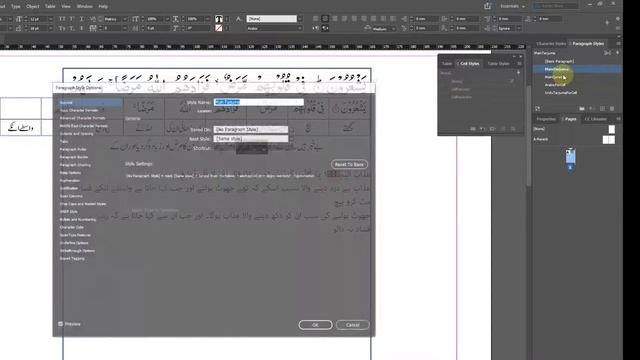Open the Object menu
This screenshot has height=360, width=640.
click(x=33, y=7)
